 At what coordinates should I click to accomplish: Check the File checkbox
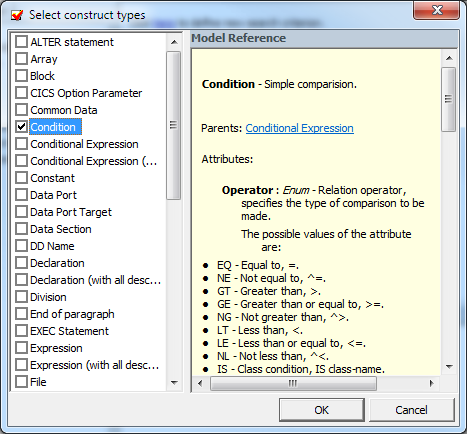pyautogui.click(x=21, y=382)
